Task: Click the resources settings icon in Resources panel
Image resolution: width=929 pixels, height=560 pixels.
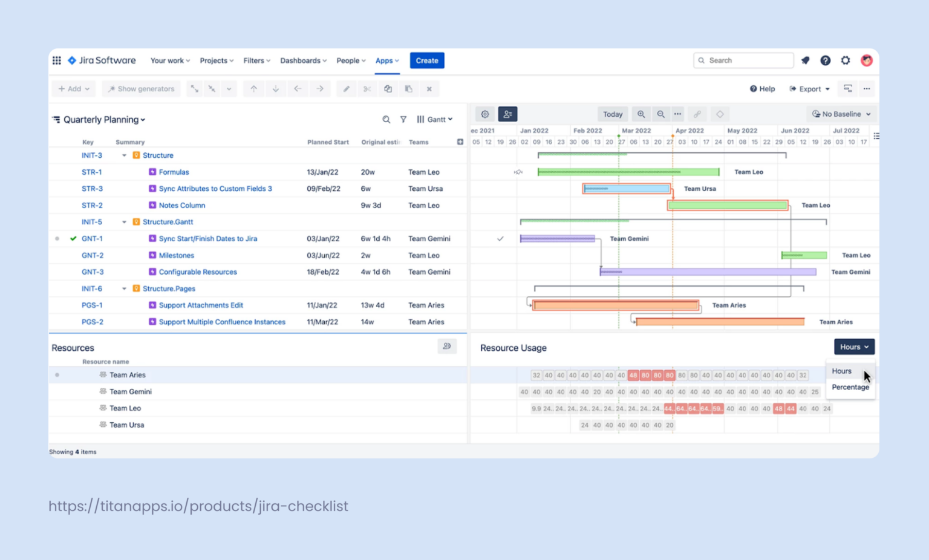Action: (447, 347)
